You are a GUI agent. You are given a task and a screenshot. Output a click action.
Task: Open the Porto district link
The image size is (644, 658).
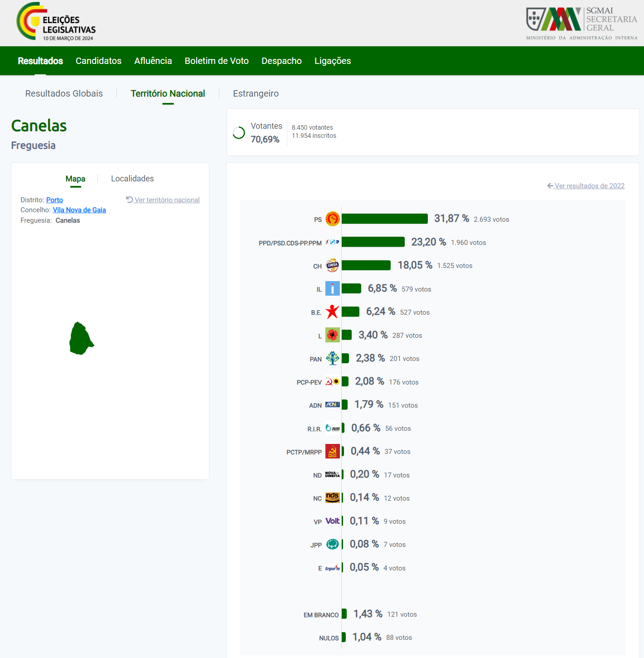(54, 200)
